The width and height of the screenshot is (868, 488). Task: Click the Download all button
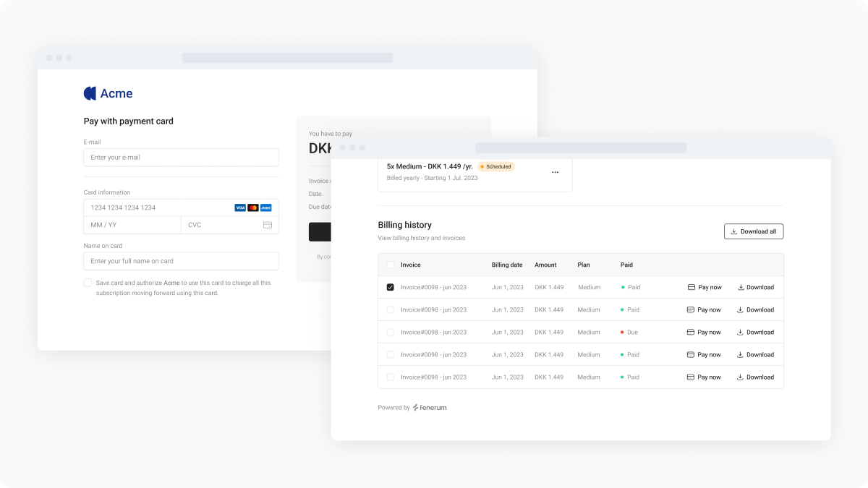(x=753, y=232)
